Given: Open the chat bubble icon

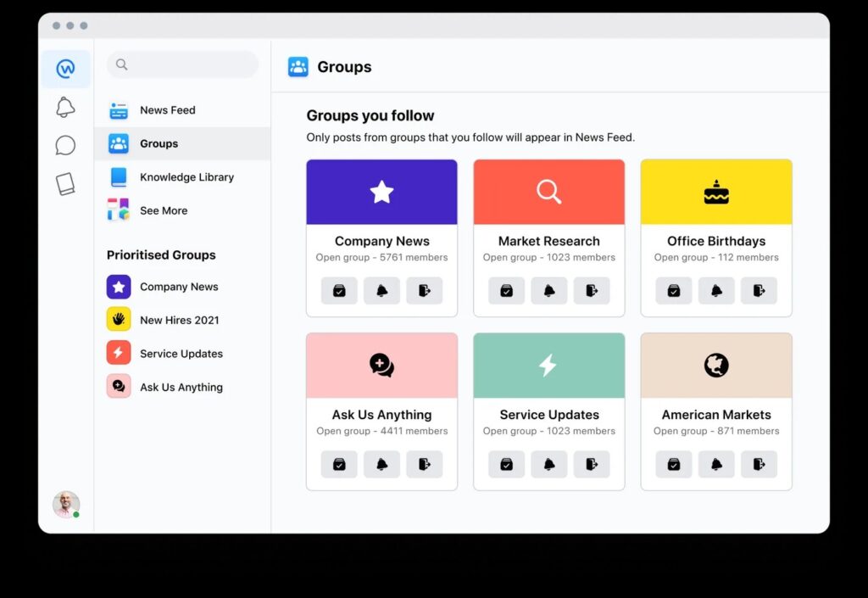Looking at the screenshot, I should click(x=65, y=145).
